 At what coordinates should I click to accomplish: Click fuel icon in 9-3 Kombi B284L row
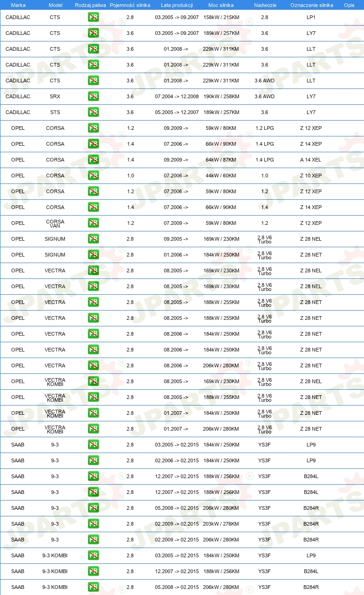coord(93,571)
